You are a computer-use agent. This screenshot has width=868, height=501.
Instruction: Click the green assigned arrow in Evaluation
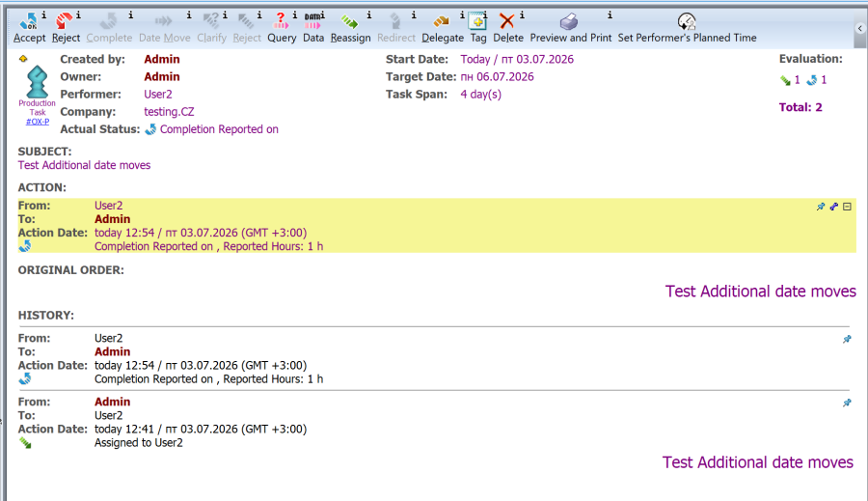pyautogui.click(x=785, y=80)
